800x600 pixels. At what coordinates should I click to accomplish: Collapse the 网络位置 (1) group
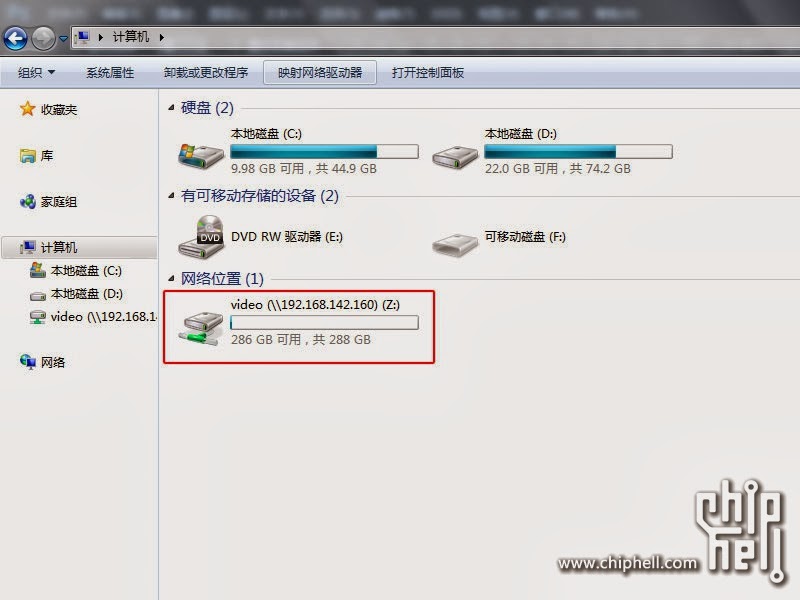point(171,279)
